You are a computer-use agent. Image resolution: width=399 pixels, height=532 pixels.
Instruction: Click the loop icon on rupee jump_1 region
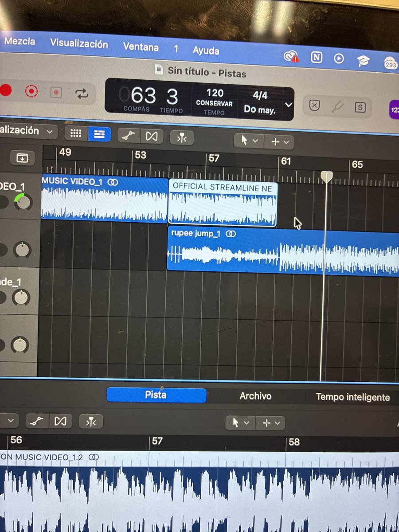[x=231, y=234]
